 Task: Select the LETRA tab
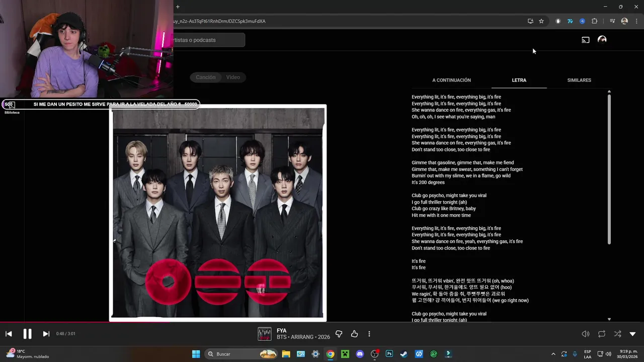click(x=519, y=80)
